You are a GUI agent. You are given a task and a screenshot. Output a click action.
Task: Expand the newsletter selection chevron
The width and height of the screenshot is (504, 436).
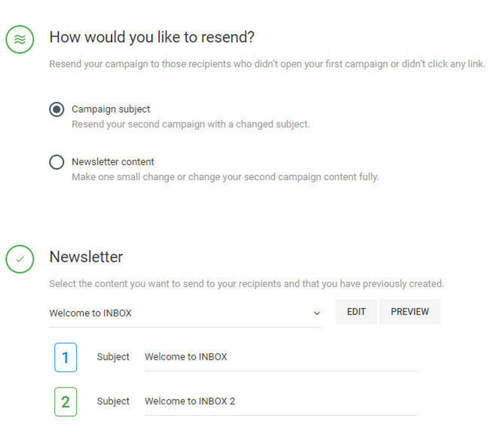[317, 313]
